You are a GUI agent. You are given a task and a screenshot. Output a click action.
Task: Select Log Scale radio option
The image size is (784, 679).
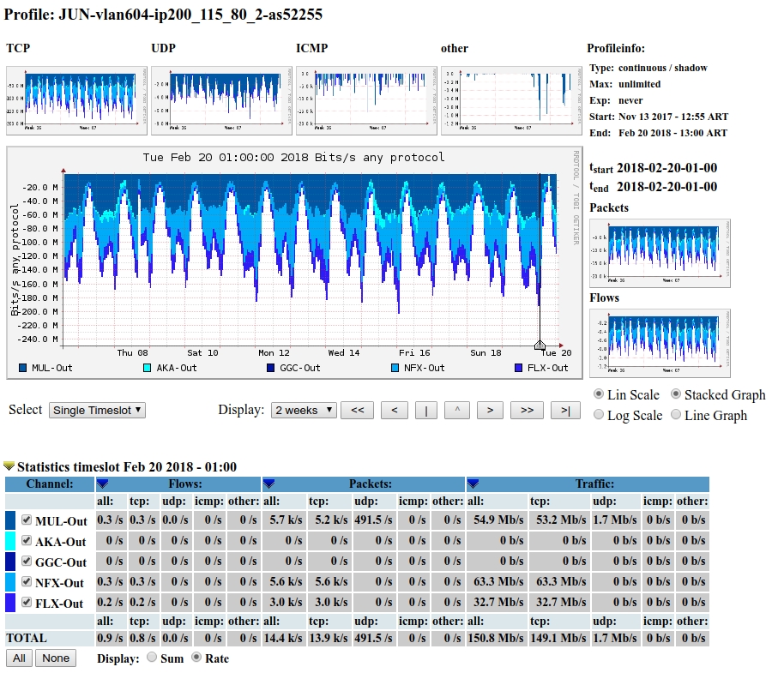pyautogui.click(x=600, y=415)
